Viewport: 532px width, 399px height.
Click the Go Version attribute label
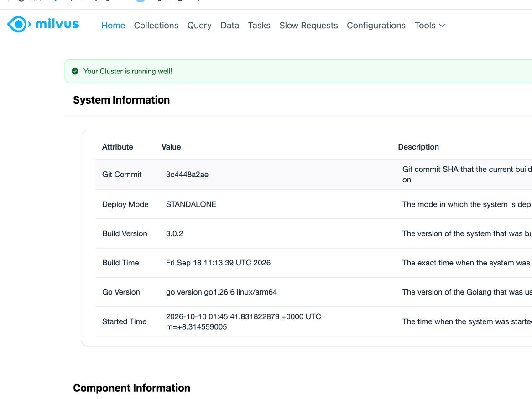(x=121, y=292)
